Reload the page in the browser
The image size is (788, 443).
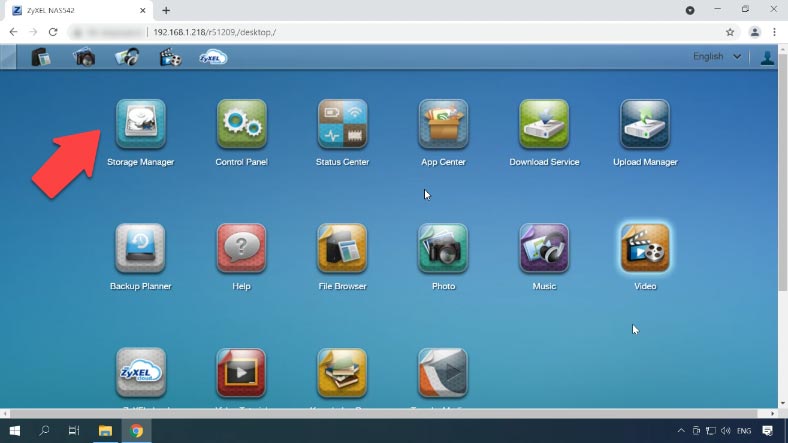[53, 32]
